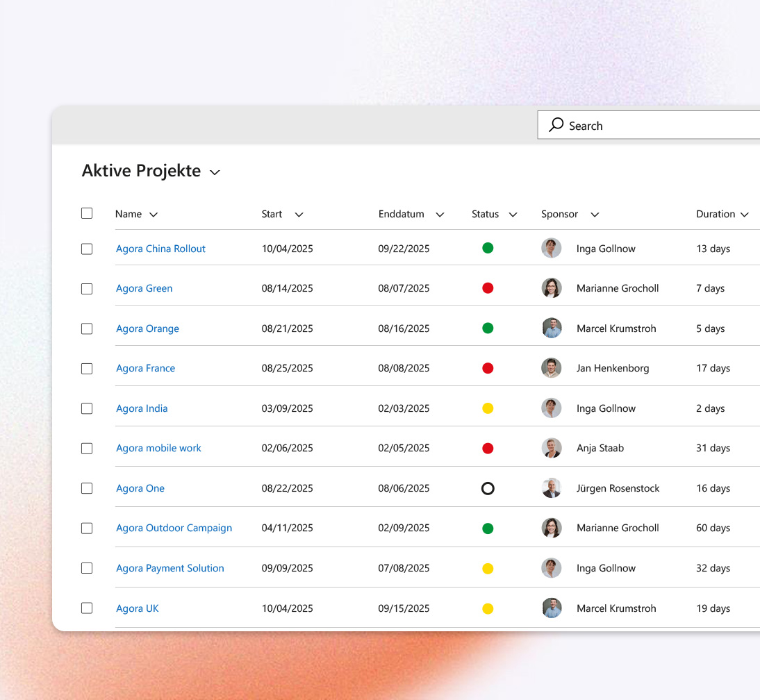Check the Agora Green row checkbox
Image resolution: width=760 pixels, height=700 pixels.
pyautogui.click(x=87, y=289)
